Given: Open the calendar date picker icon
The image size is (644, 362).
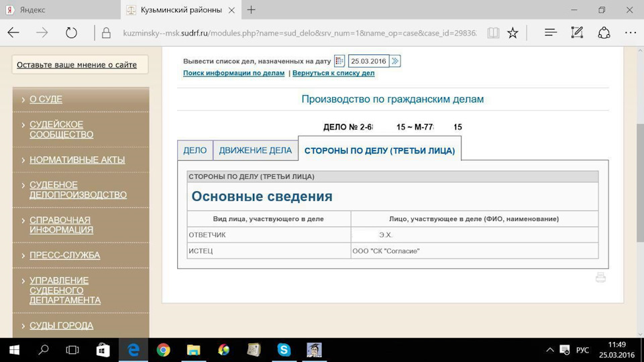Looking at the screenshot, I should [x=339, y=61].
